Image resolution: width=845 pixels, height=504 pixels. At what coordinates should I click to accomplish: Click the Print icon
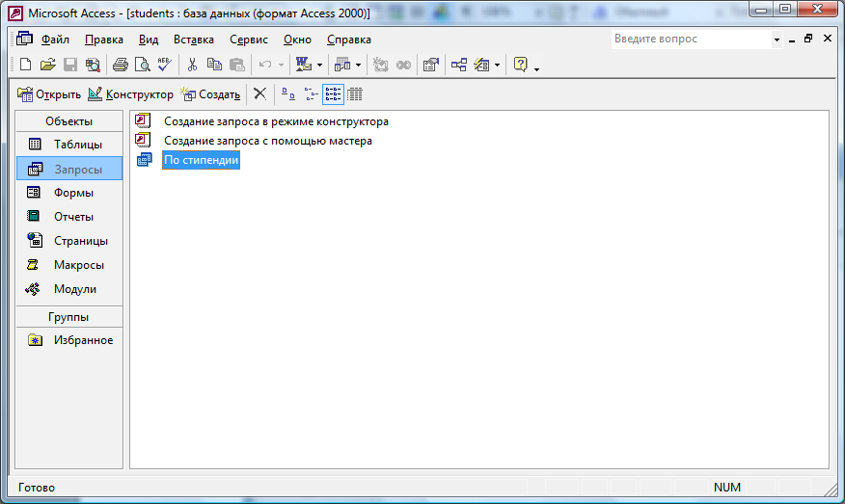pyautogui.click(x=120, y=66)
